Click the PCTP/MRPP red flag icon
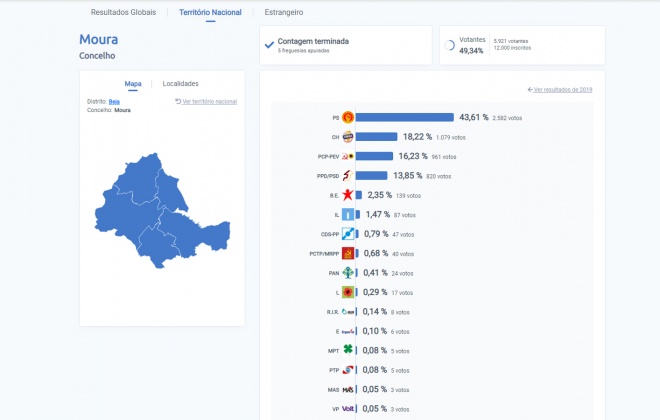 pyautogui.click(x=348, y=253)
